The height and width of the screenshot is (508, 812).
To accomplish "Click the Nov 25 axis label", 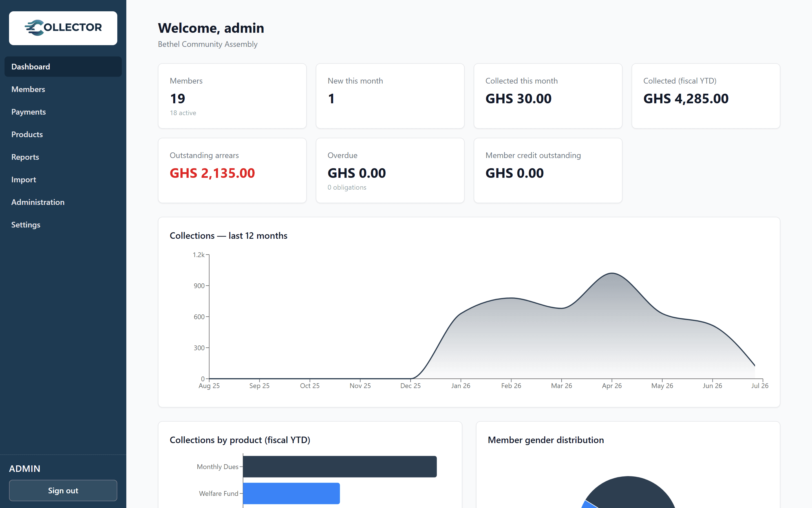I will pos(360,386).
